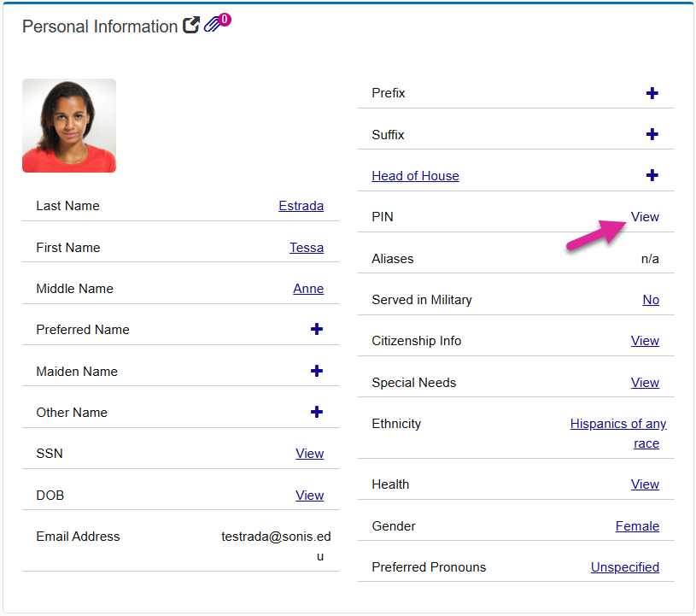Edit first name Tessa link
696x616 pixels.
pyautogui.click(x=306, y=248)
